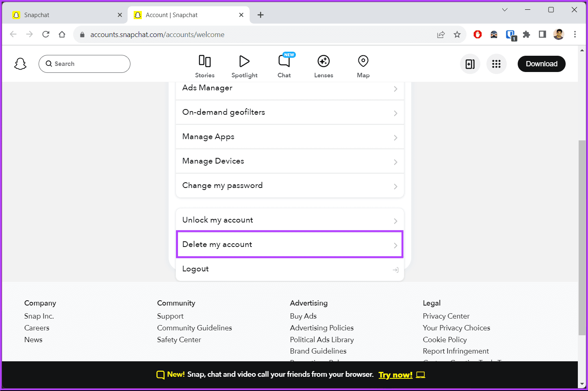This screenshot has width=588, height=391.
Task: Open Unlock my account row
Action: click(290, 220)
